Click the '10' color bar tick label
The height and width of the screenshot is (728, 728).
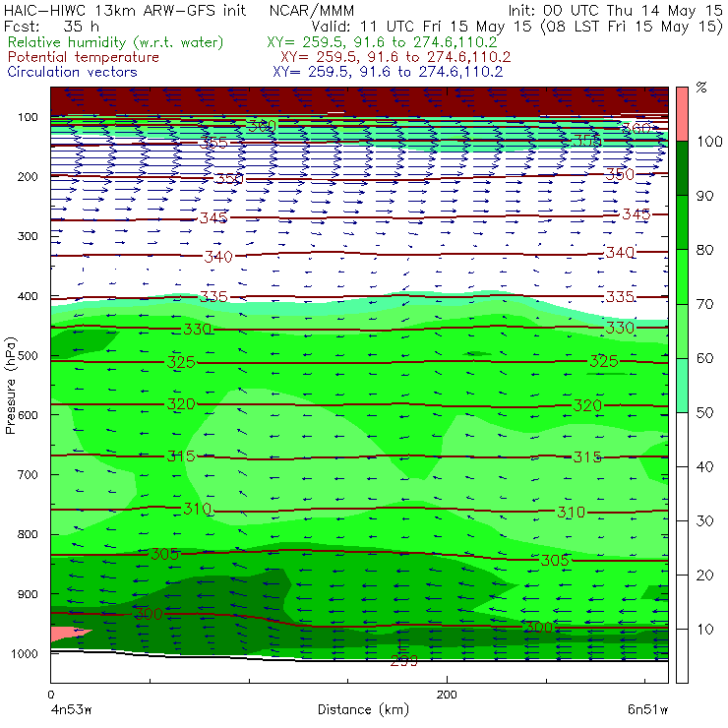[704, 630]
